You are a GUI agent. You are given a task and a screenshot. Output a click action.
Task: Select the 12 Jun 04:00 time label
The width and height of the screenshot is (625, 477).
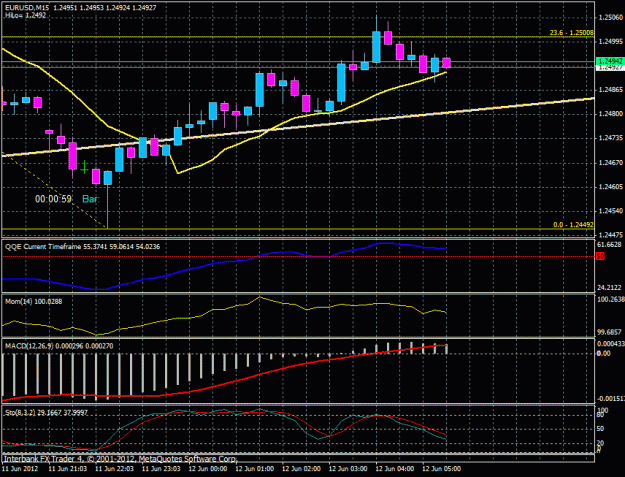(x=395, y=469)
